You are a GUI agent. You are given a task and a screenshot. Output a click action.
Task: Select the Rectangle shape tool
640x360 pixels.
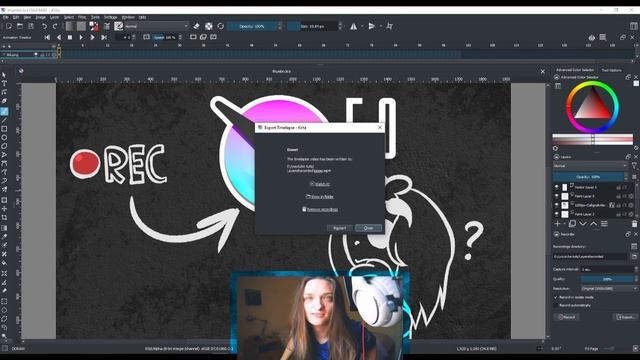point(4,129)
